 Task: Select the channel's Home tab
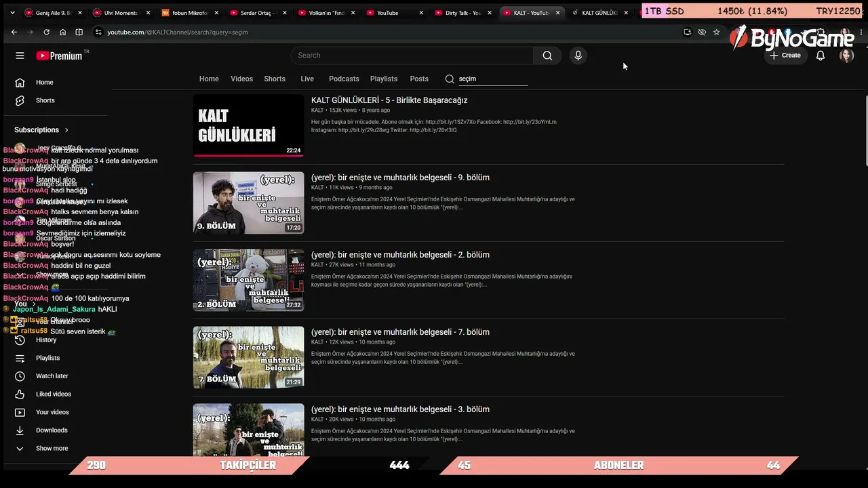(x=209, y=79)
